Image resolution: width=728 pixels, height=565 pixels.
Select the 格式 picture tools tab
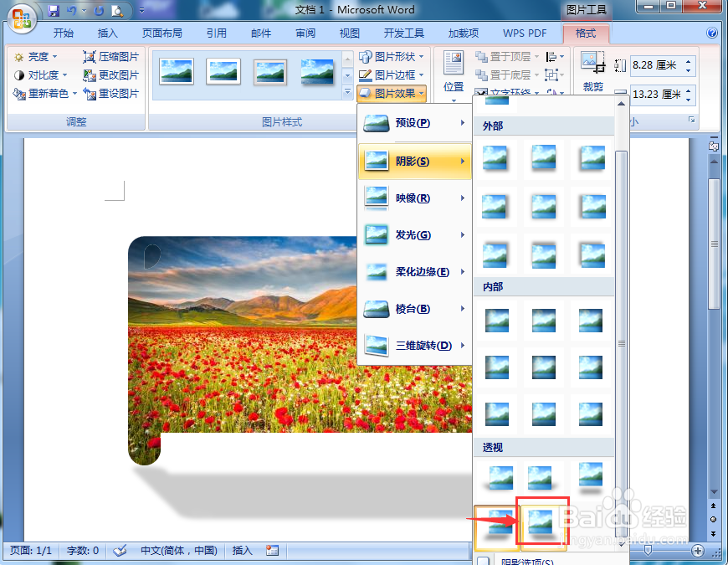pyautogui.click(x=586, y=33)
